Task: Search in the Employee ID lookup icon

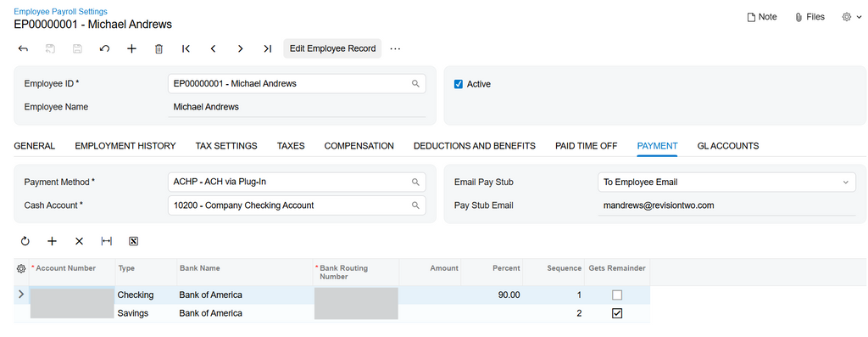Action: (x=415, y=84)
